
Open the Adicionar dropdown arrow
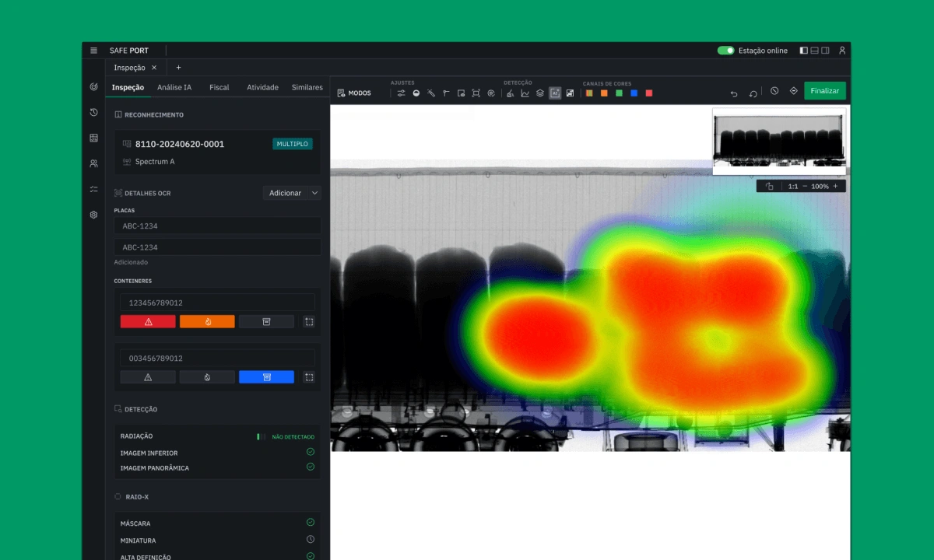pyautogui.click(x=314, y=193)
